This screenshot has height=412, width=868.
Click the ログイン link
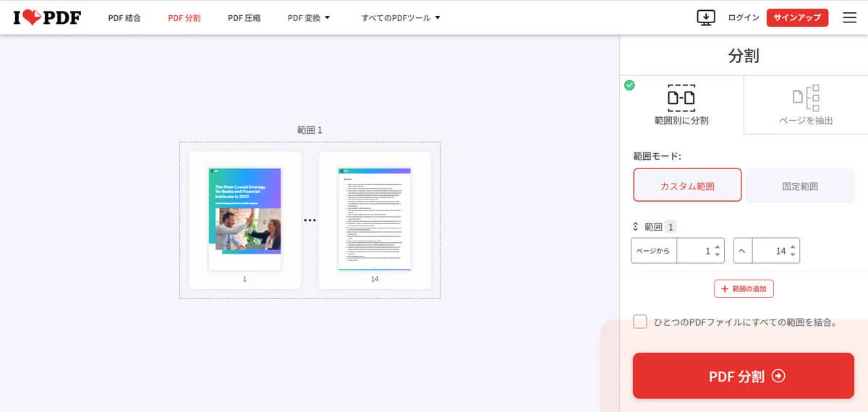[744, 17]
